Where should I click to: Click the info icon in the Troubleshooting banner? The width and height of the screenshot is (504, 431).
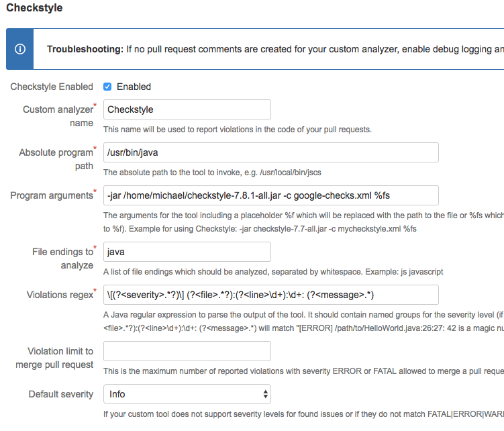click(21, 49)
